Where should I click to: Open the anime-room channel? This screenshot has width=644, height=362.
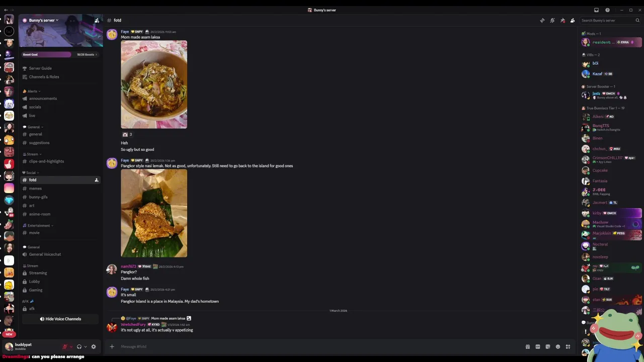pyautogui.click(x=39, y=214)
